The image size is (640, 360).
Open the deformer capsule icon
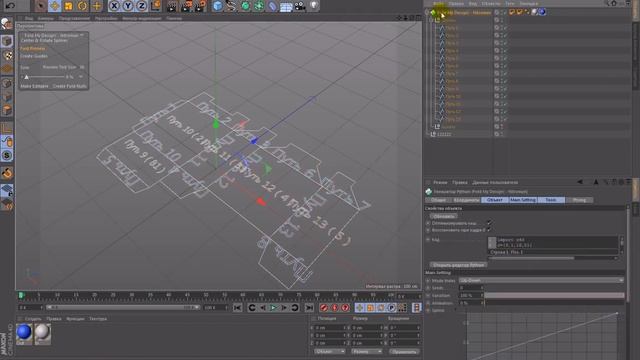[x=272, y=6]
